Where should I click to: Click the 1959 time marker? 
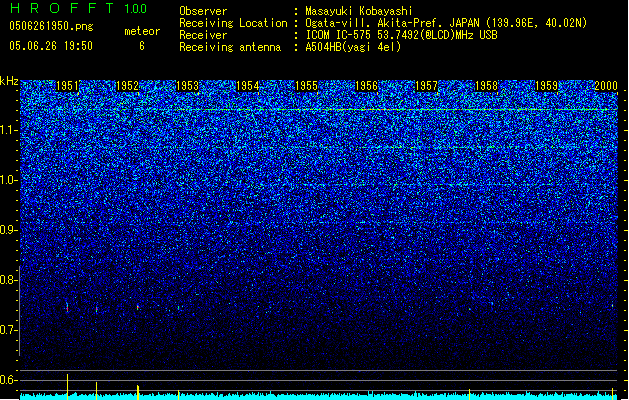point(546,86)
